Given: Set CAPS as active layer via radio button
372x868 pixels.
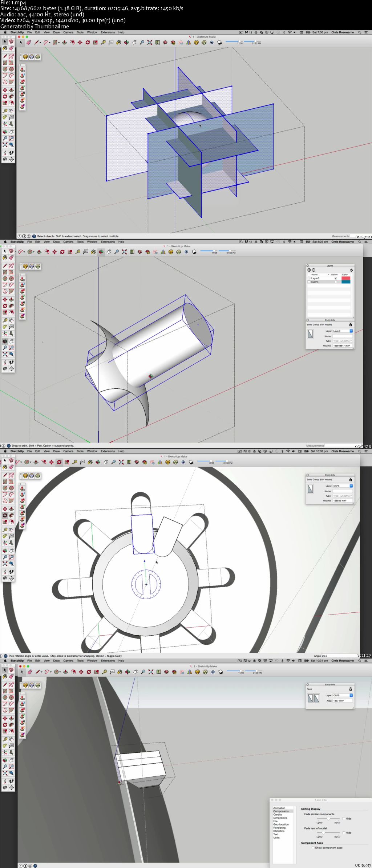Looking at the screenshot, I should [309, 282].
